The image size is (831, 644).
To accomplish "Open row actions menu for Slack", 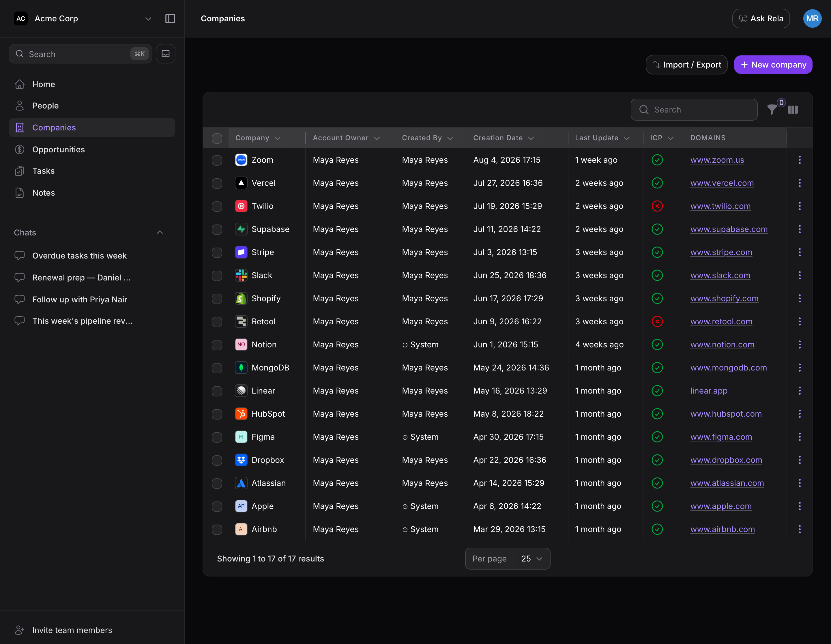I will coord(800,275).
